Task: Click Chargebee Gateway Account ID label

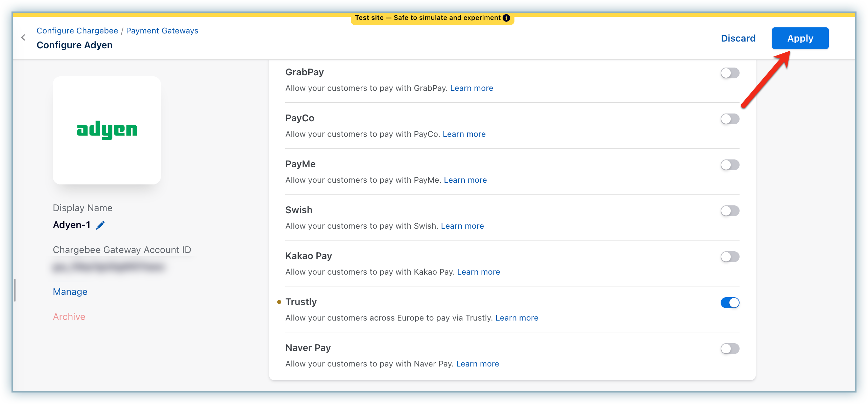Action: pyautogui.click(x=122, y=250)
